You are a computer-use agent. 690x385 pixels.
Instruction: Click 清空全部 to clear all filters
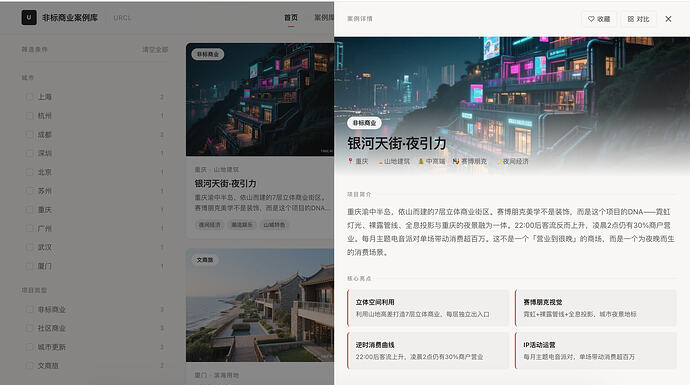pos(155,49)
